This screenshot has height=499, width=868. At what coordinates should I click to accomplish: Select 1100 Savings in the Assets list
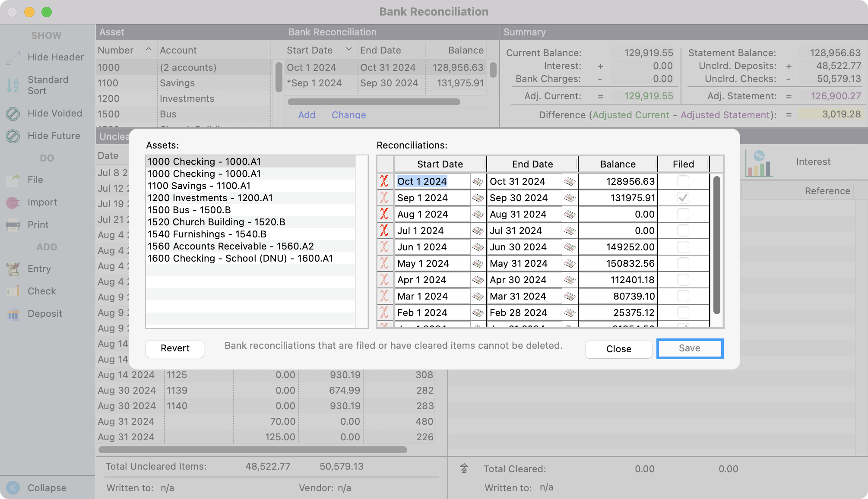click(199, 186)
